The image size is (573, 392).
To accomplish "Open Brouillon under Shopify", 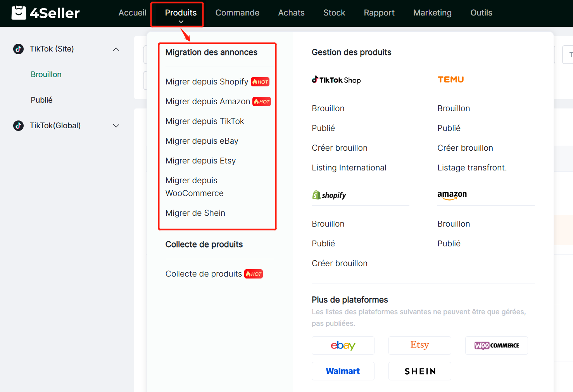I will (x=328, y=224).
